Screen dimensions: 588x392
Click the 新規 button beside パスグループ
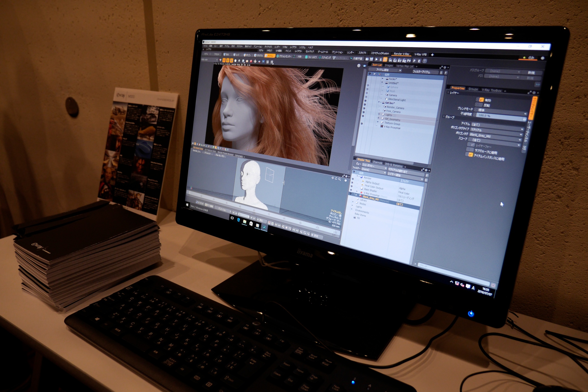[x=531, y=73]
